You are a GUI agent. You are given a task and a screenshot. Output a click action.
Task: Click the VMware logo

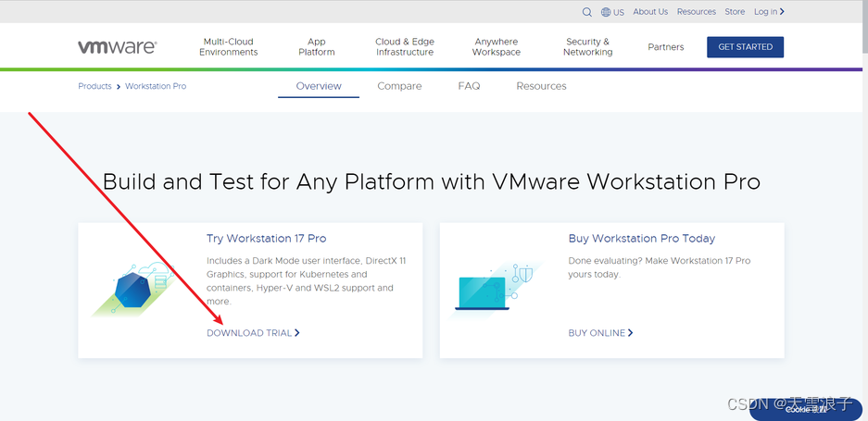(118, 47)
